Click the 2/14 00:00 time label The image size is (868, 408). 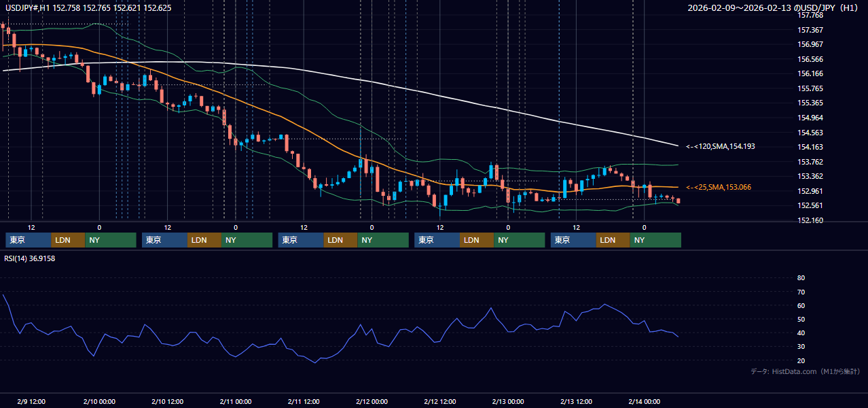coord(644,401)
